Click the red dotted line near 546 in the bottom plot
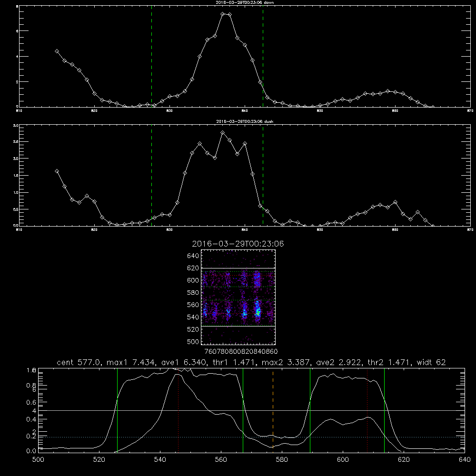The height and width of the screenshot is (476, 476). (x=178, y=410)
